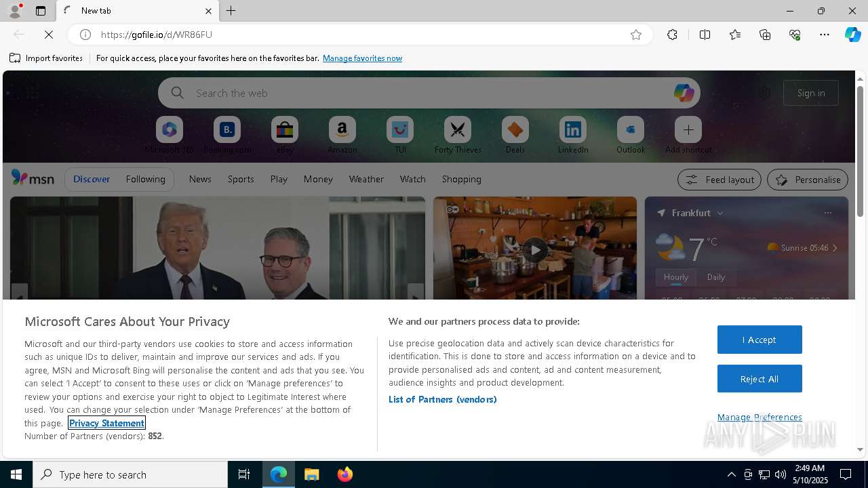This screenshot has width=868, height=488.
Task: Open Manage favorites now link
Action: [x=362, y=58]
